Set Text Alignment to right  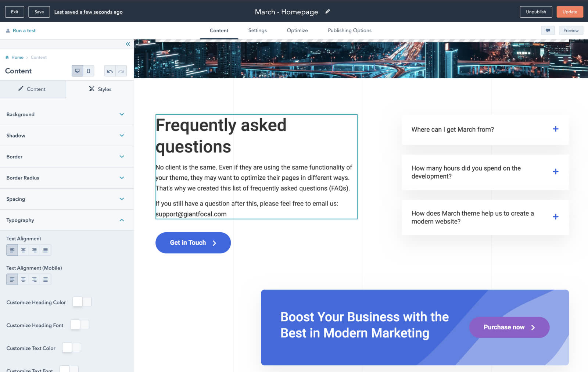(x=34, y=250)
